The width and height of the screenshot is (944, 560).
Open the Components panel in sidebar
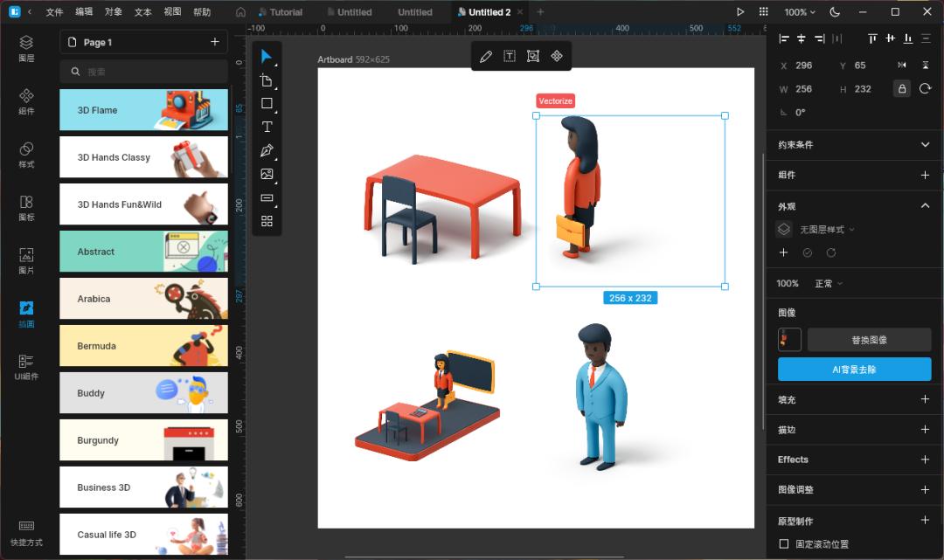coord(26,101)
